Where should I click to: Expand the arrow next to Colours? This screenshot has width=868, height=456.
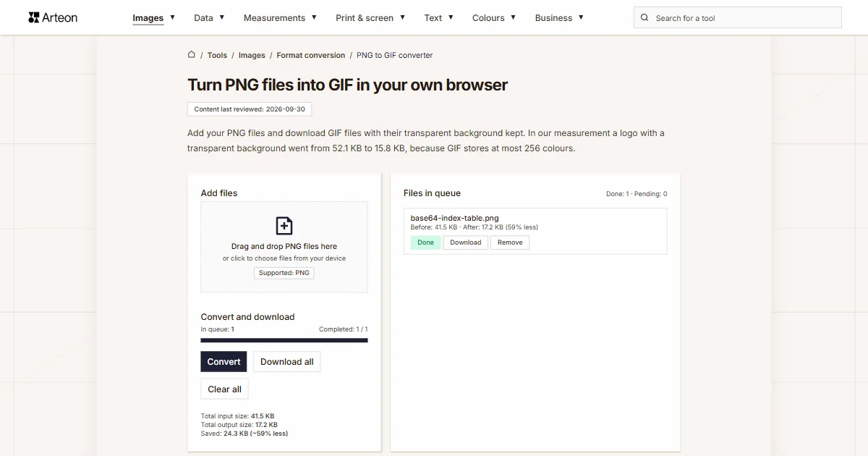(513, 17)
